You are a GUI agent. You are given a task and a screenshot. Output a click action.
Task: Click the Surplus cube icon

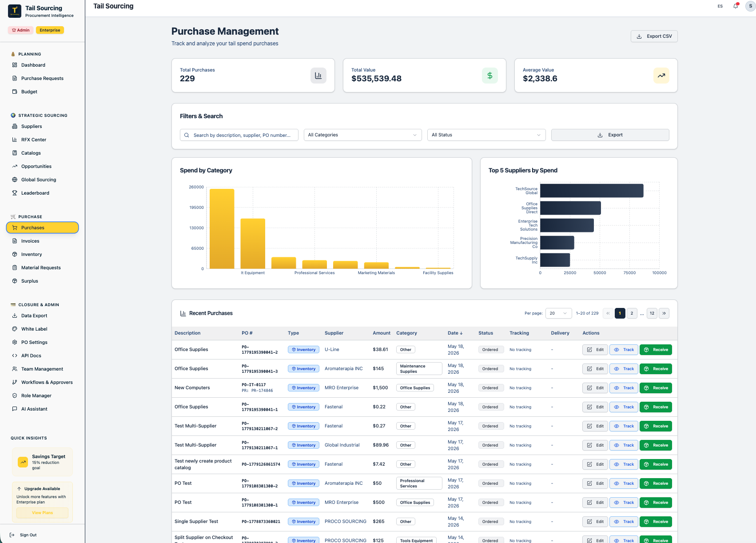coord(15,281)
